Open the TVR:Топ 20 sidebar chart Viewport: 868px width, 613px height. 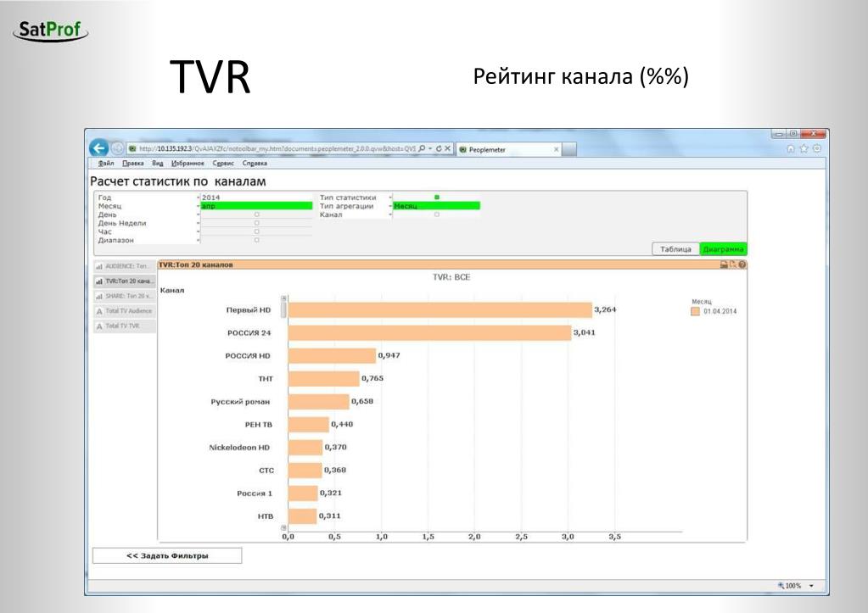pyautogui.click(x=125, y=281)
